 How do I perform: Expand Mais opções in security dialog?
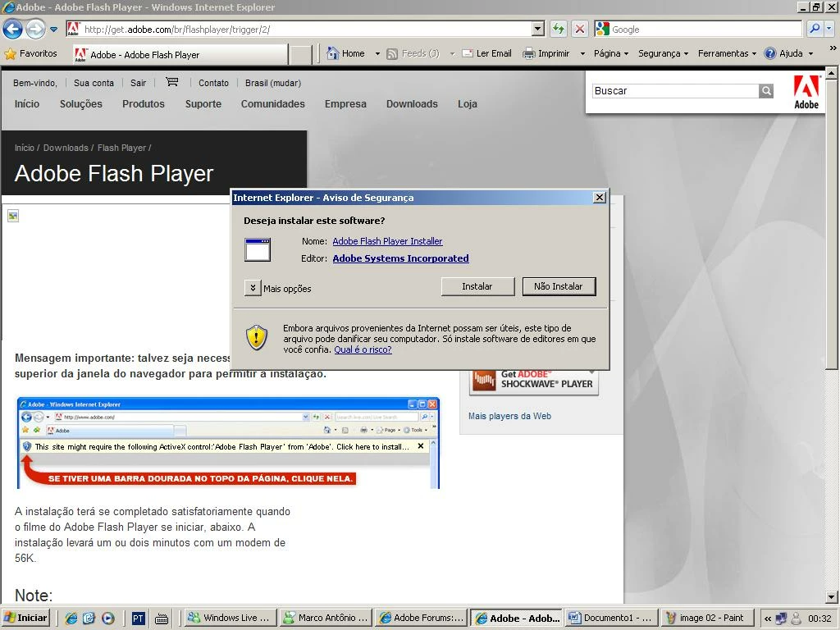(253, 288)
